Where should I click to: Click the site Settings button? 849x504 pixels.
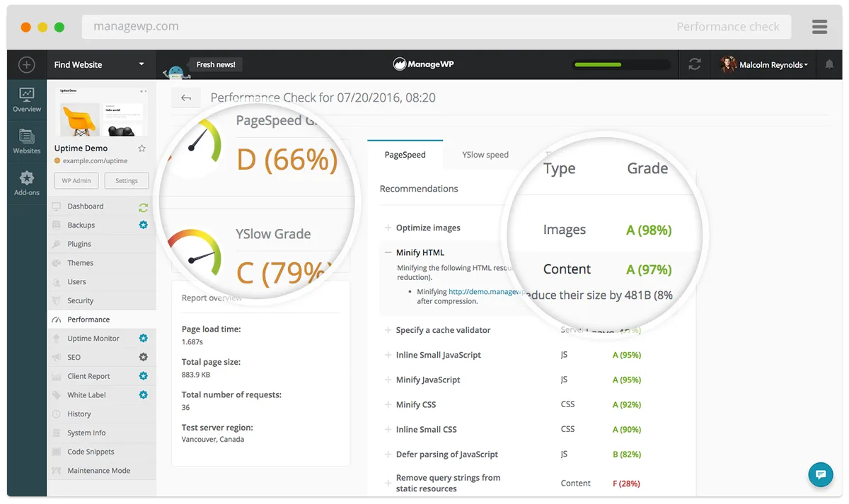(127, 181)
